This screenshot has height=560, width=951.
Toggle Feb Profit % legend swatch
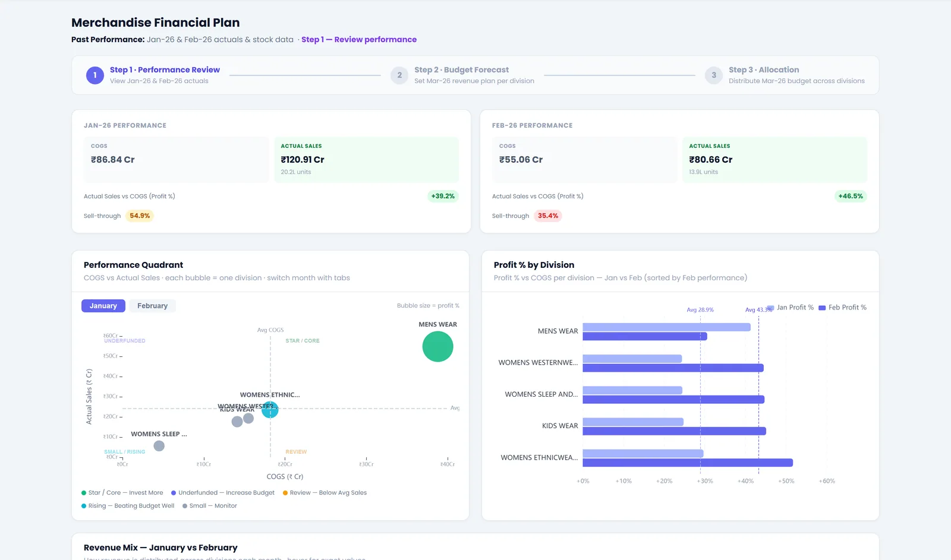click(x=822, y=308)
